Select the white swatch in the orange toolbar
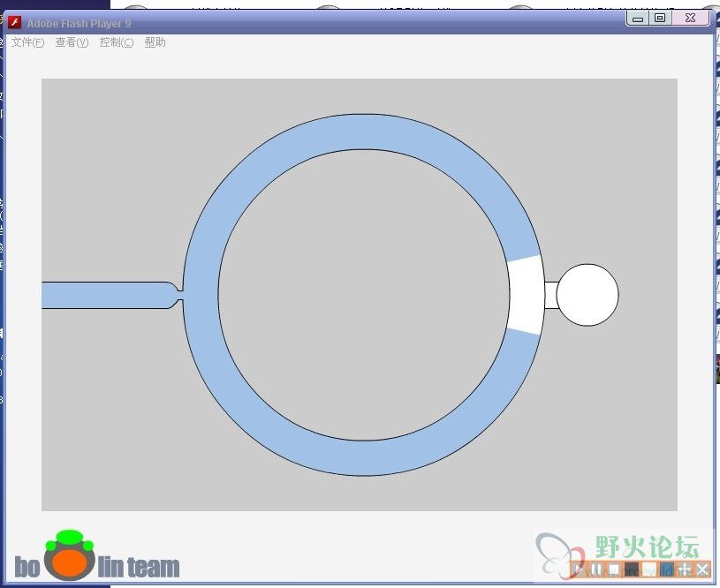The width and height of the screenshot is (720, 588). pyautogui.click(x=649, y=569)
